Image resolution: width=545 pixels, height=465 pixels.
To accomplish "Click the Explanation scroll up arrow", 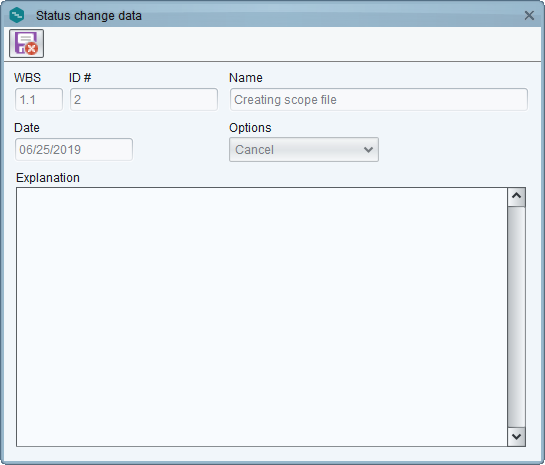I will (x=516, y=197).
